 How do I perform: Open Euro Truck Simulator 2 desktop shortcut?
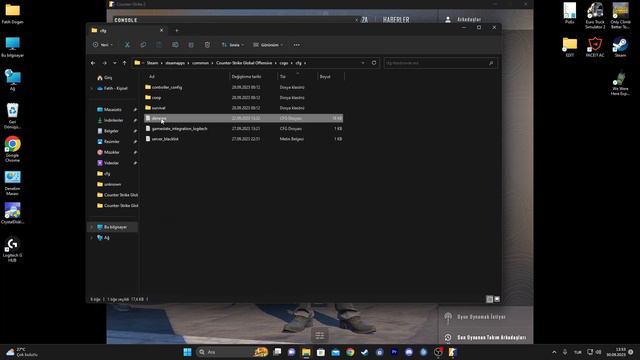coord(595,16)
